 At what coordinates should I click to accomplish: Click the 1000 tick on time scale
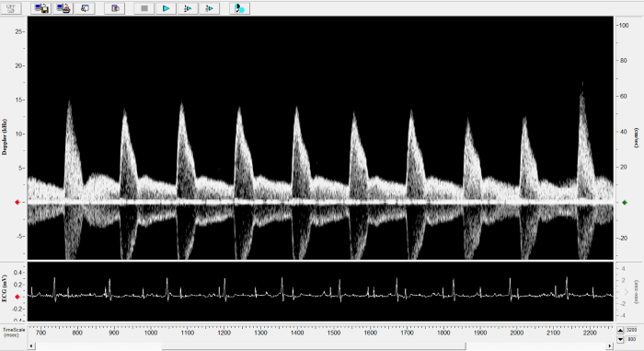151,333
